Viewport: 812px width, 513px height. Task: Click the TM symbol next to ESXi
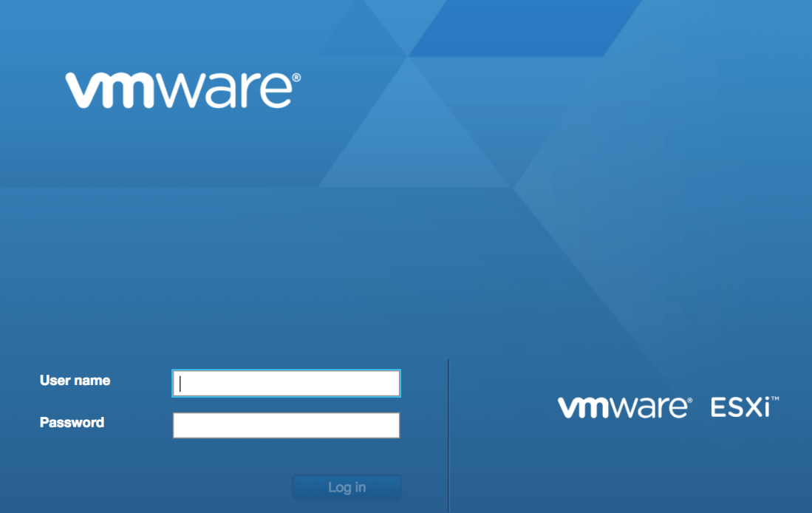click(775, 399)
